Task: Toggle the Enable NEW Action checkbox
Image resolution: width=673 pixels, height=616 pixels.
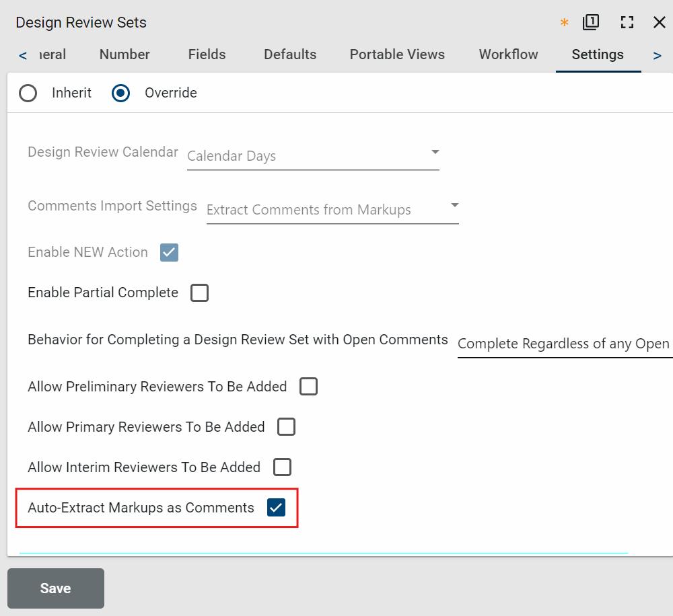Action: (x=169, y=252)
